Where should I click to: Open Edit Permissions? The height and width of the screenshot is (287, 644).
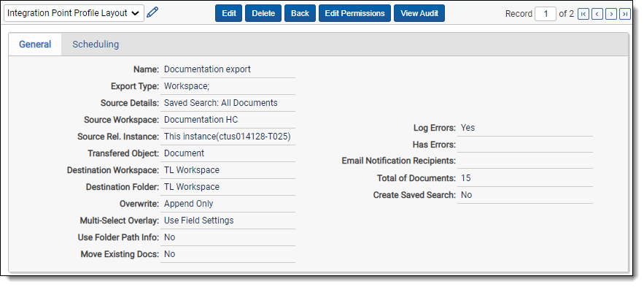tap(355, 13)
